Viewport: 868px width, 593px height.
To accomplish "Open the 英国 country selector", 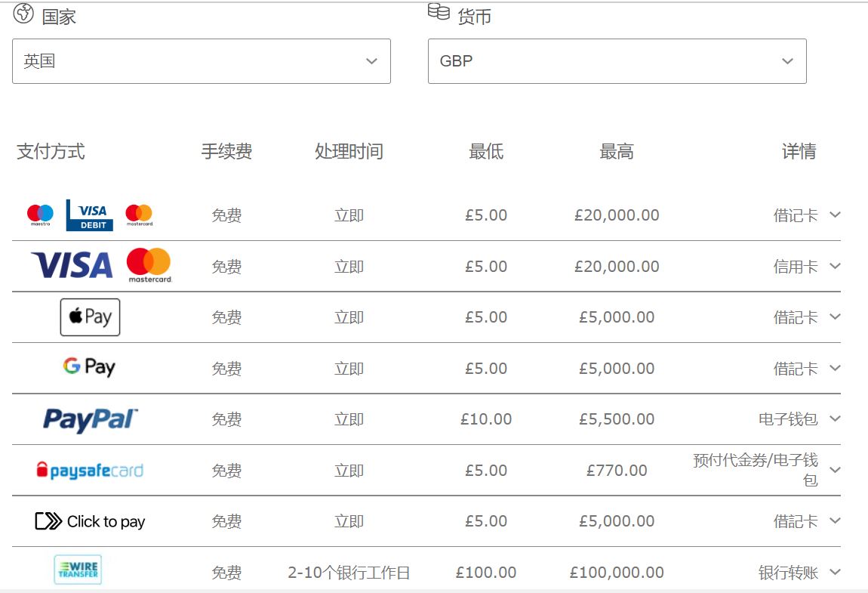I will point(201,61).
